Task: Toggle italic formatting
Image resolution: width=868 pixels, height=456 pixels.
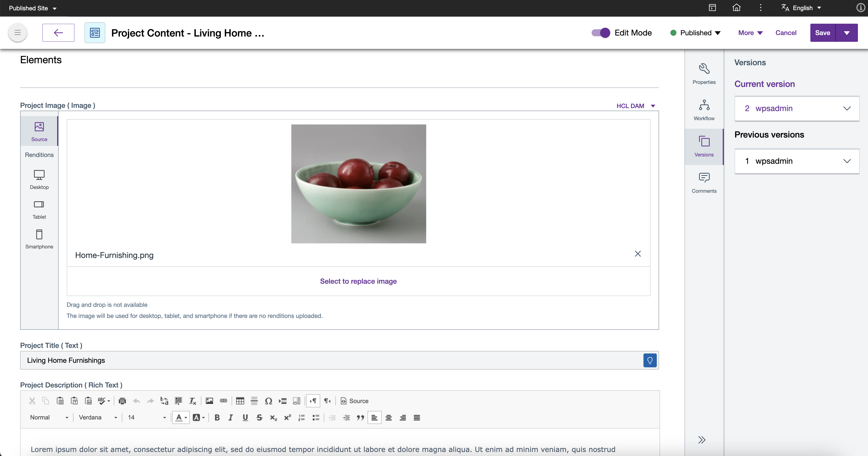Action: 231,417
